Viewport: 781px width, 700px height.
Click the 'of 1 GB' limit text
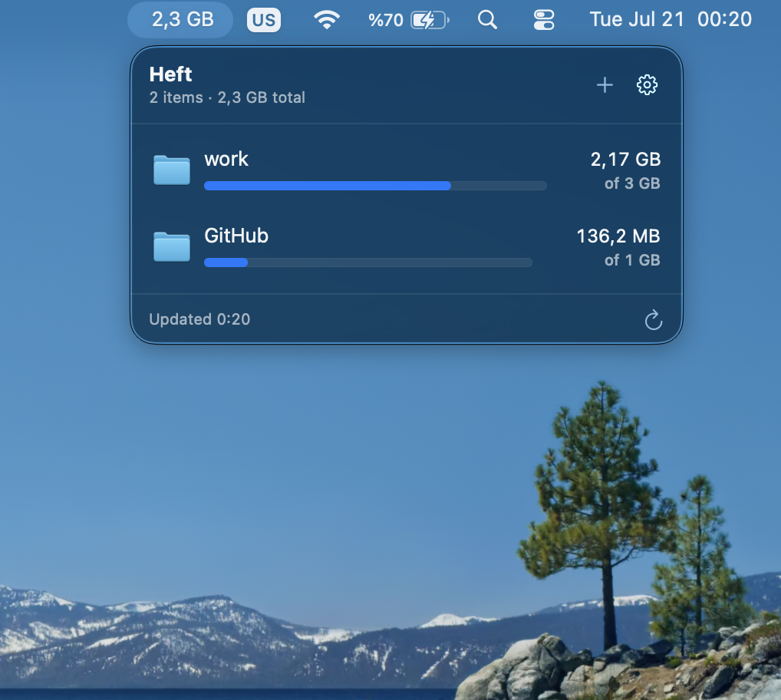click(632, 260)
